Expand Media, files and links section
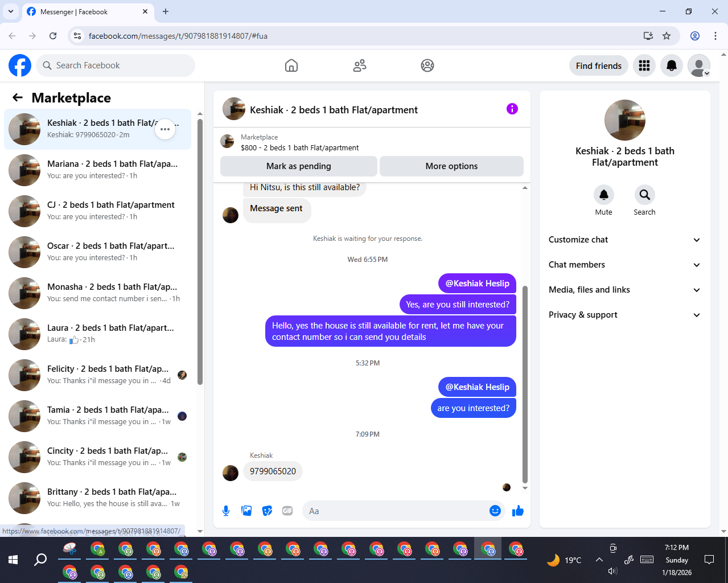728x583 pixels. pyautogui.click(x=624, y=290)
